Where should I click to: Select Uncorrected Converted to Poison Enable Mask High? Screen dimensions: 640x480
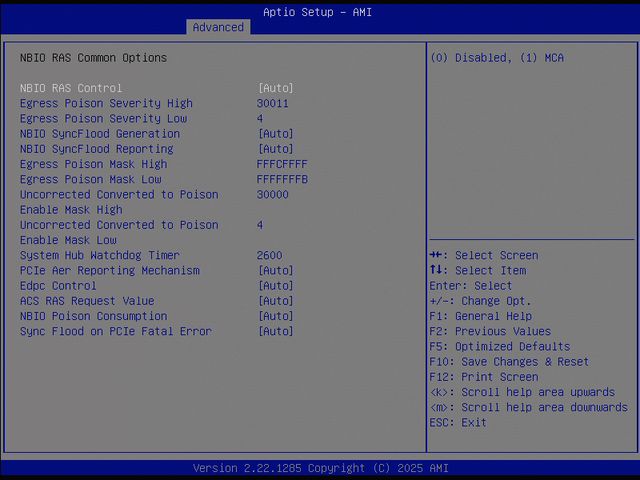click(119, 202)
